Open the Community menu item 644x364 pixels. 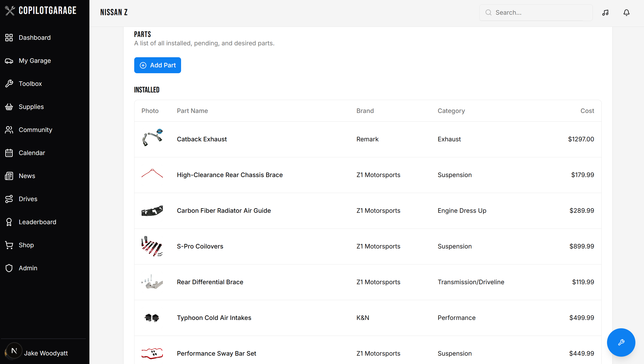tap(35, 130)
